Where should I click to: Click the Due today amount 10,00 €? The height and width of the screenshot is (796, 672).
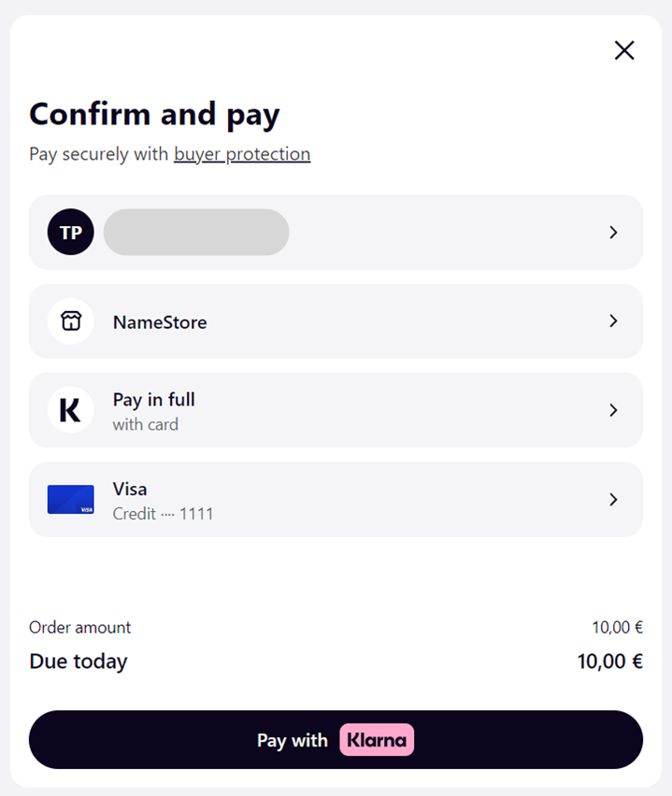pyautogui.click(x=609, y=661)
